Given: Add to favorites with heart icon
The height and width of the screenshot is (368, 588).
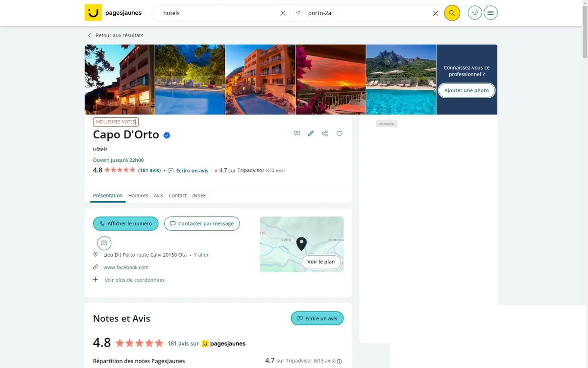Looking at the screenshot, I should pyautogui.click(x=339, y=133).
